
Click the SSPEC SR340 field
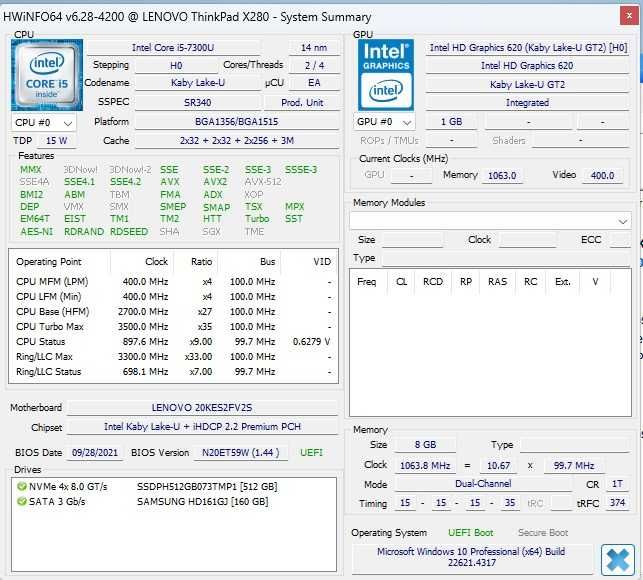tap(198, 103)
